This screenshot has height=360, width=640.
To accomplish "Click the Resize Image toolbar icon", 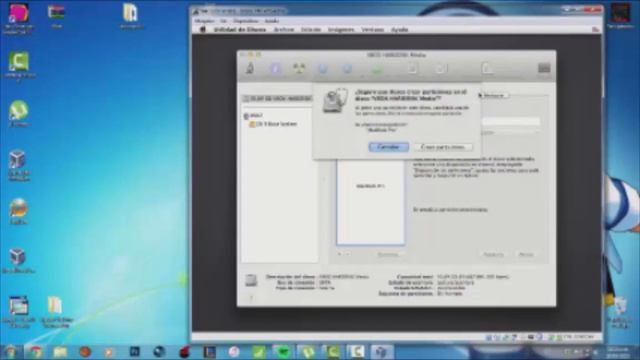I will tap(487, 68).
